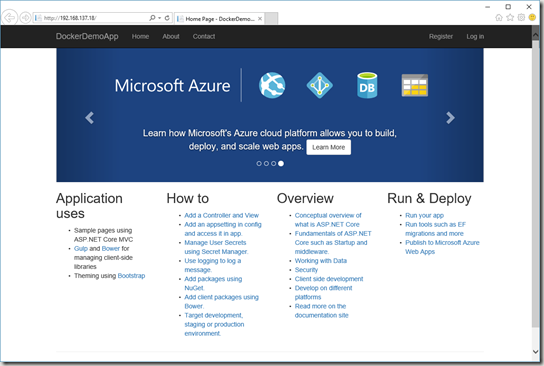The height and width of the screenshot is (366, 544).
Task: Select the third carousel indicator dot
Action: [x=273, y=163]
